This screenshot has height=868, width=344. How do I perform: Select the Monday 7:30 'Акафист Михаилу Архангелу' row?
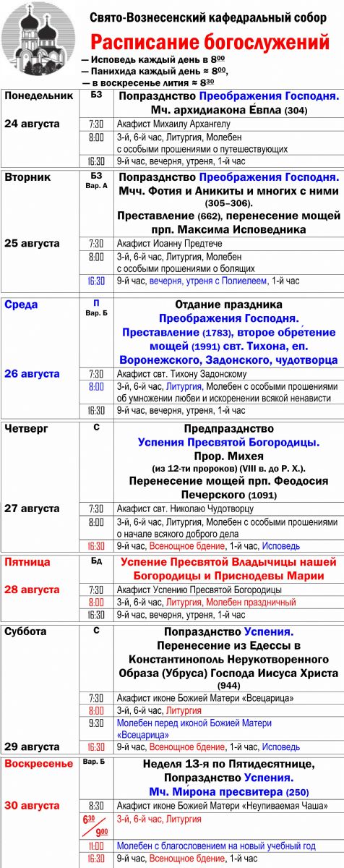[x=225, y=124]
